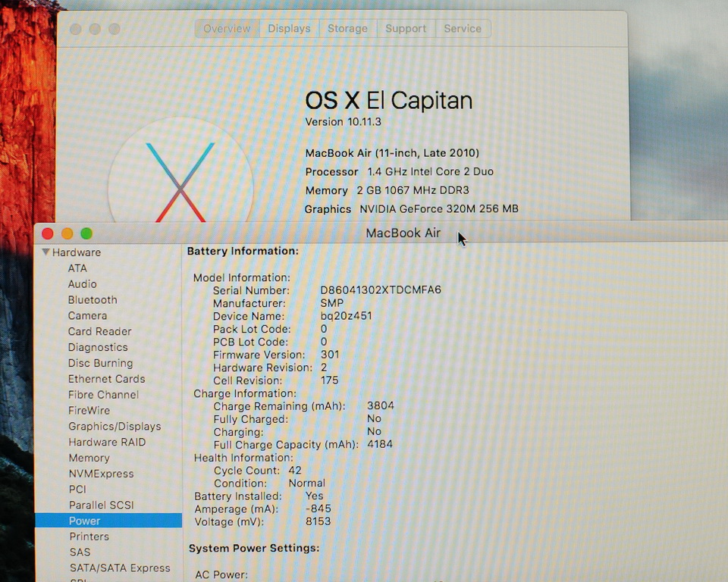Click full charge capacity value 4184
The height and width of the screenshot is (582, 728).
click(x=380, y=444)
